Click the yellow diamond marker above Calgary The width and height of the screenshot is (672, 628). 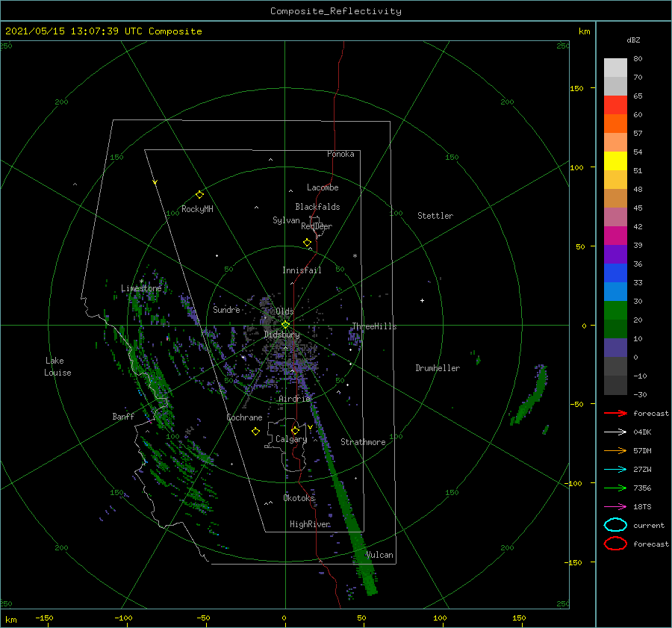tap(295, 430)
